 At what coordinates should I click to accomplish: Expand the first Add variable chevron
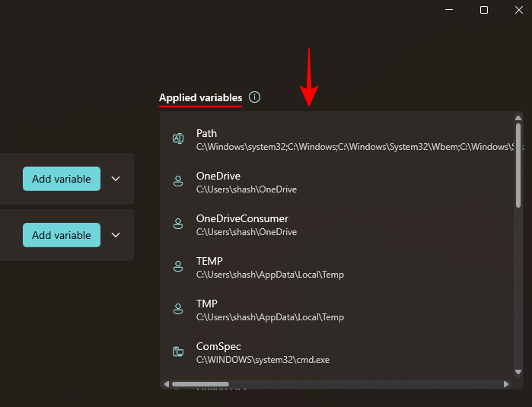click(116, 179)
